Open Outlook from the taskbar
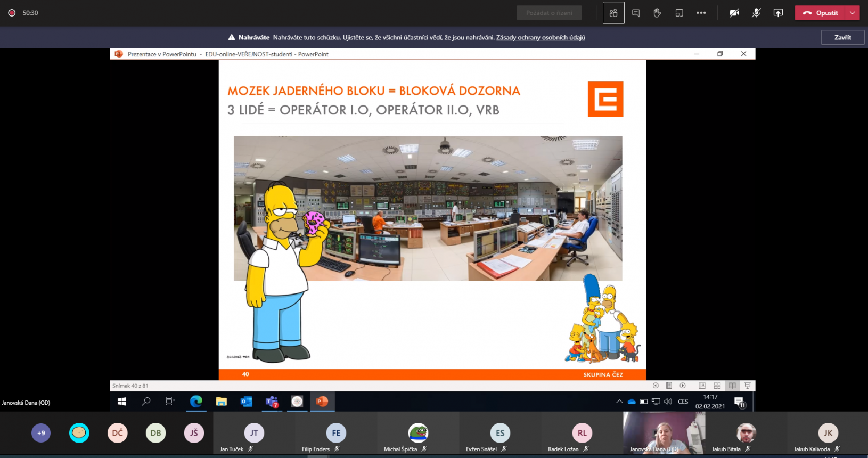868x458 pixels. click(247, 402)
